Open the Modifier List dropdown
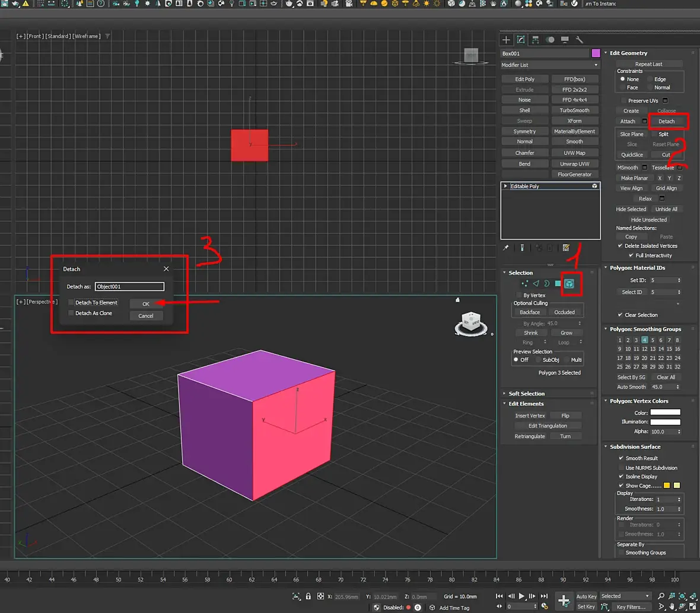 (x=550, y=65)
